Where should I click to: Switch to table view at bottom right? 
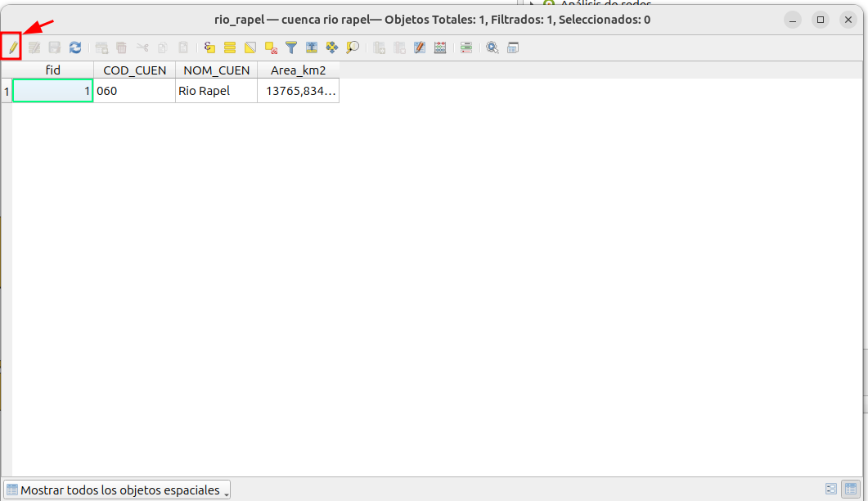tap(850, 489)
